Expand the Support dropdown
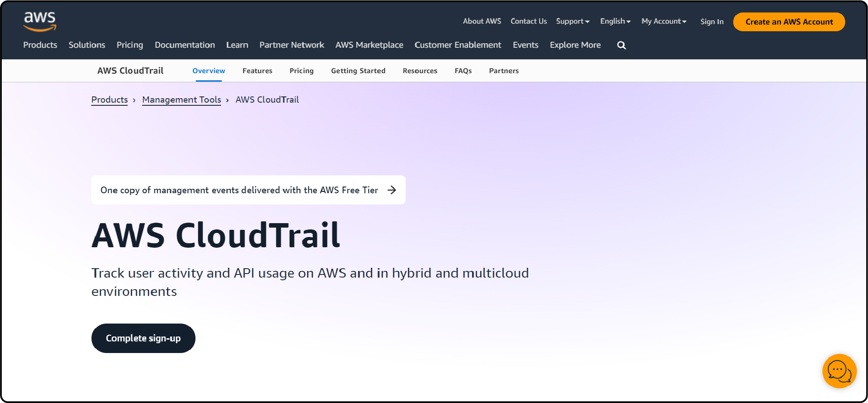The width and height of the screenshot is (868, 403). pyautogui.click(x=573, y=21)
